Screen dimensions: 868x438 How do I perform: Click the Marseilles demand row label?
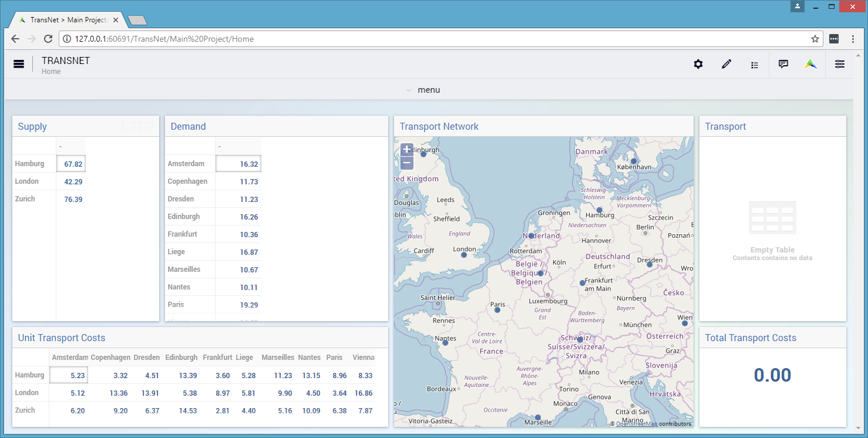pyautogui.click(x=184, y=269)
